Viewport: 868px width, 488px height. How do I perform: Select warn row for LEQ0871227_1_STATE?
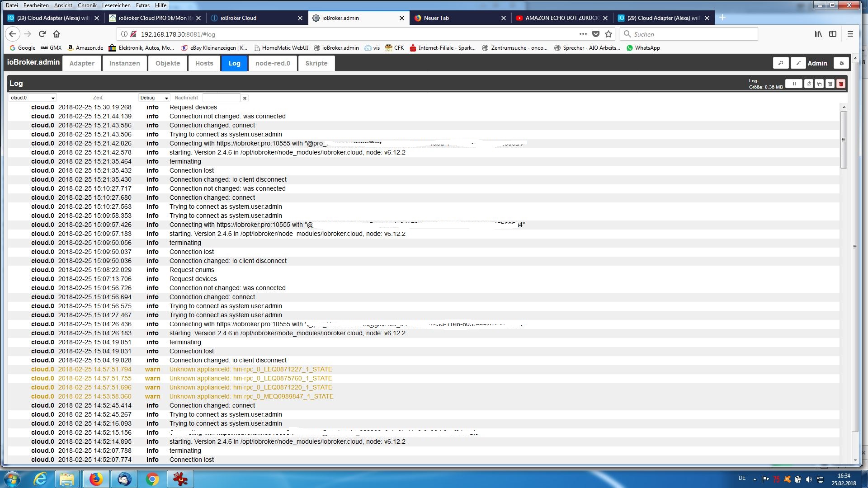click(x=423, y=369)
